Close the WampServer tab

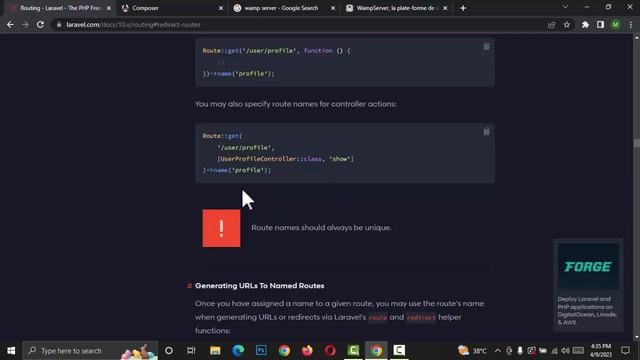[445, 8]
